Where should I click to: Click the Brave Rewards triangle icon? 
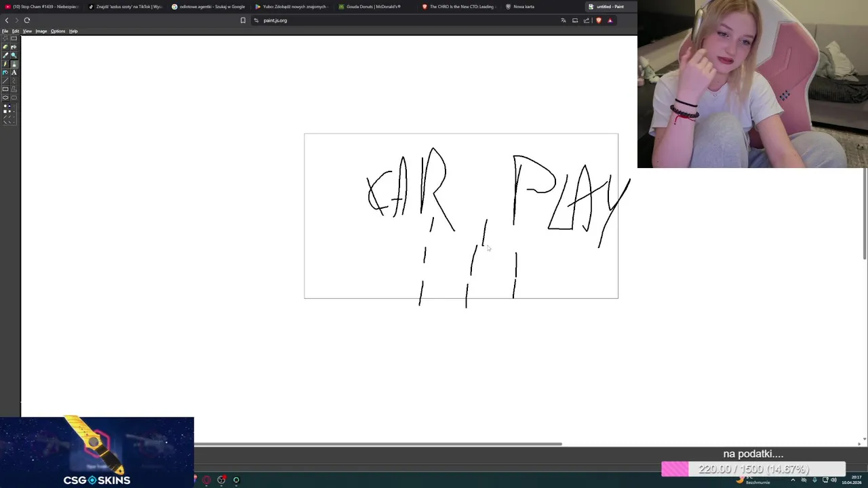click(610, 20)
